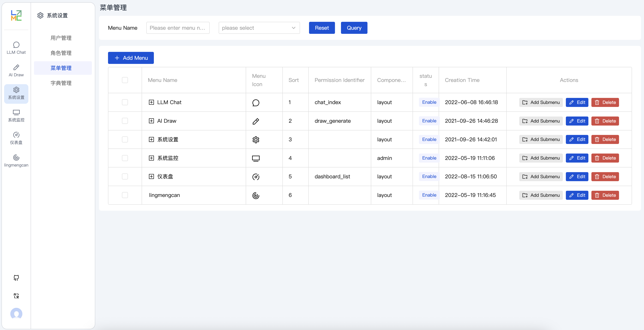Image resolution: width=644 pixels, height=330 pixels.
Task: Click gear menu icon in 系统设置 row
Action: [256, 139]
